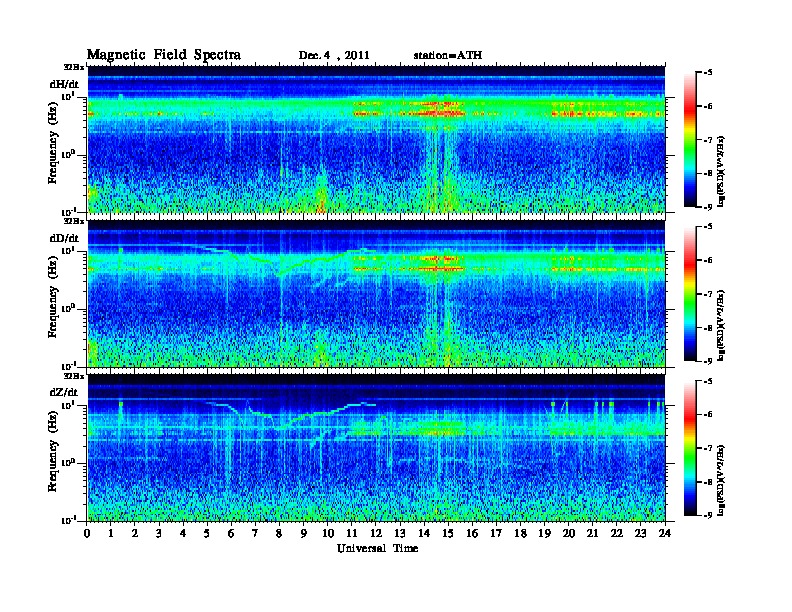Click the "station=ATH" label
This screenshot has height=612, width=792.
448,55
